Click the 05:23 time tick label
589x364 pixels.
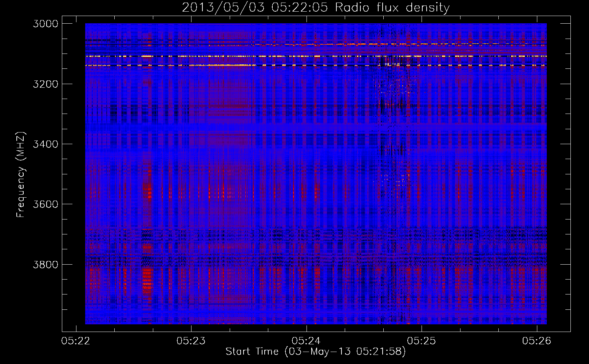point(191,341)
